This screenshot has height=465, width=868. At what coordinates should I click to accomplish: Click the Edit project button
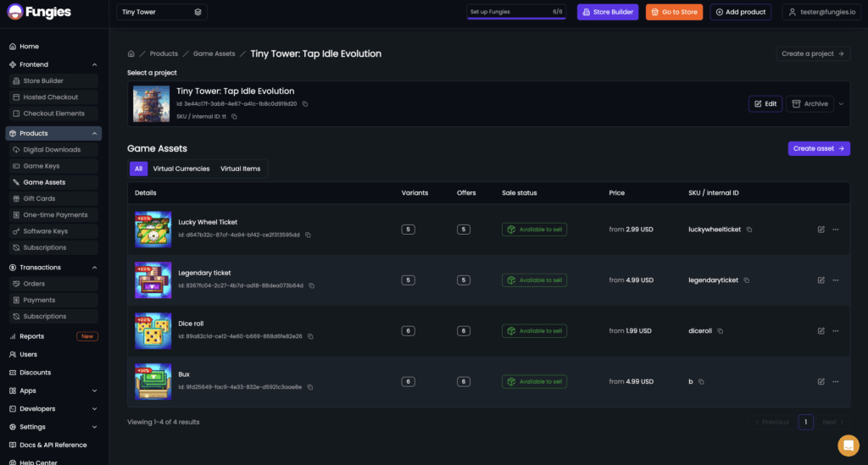coord(765,104)
